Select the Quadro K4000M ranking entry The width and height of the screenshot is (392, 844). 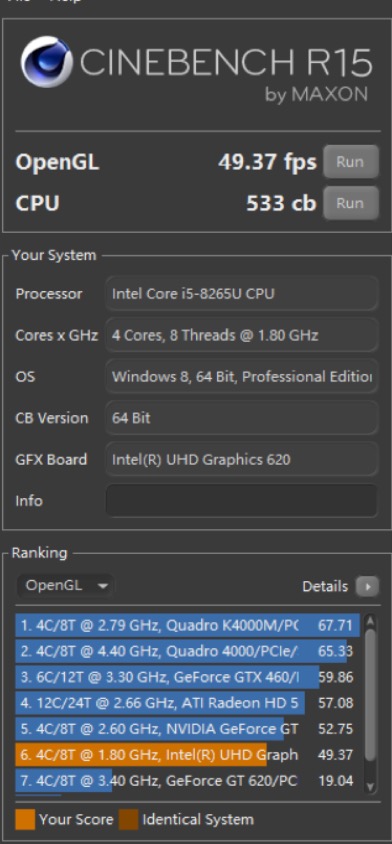(x=187, y=625)
